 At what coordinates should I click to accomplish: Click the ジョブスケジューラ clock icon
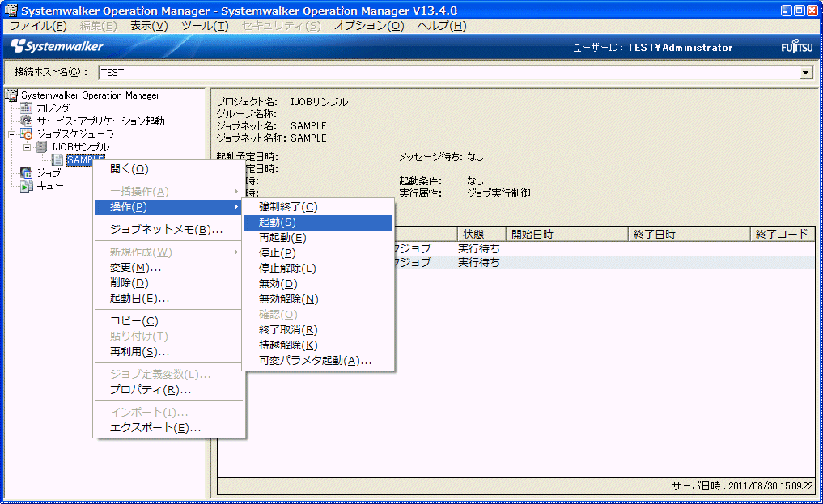(26, 134)
